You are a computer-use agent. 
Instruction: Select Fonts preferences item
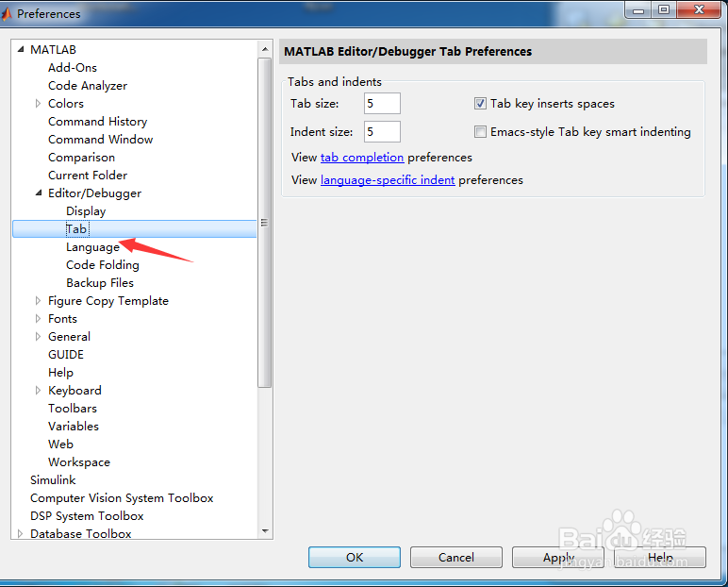point(62,318)
